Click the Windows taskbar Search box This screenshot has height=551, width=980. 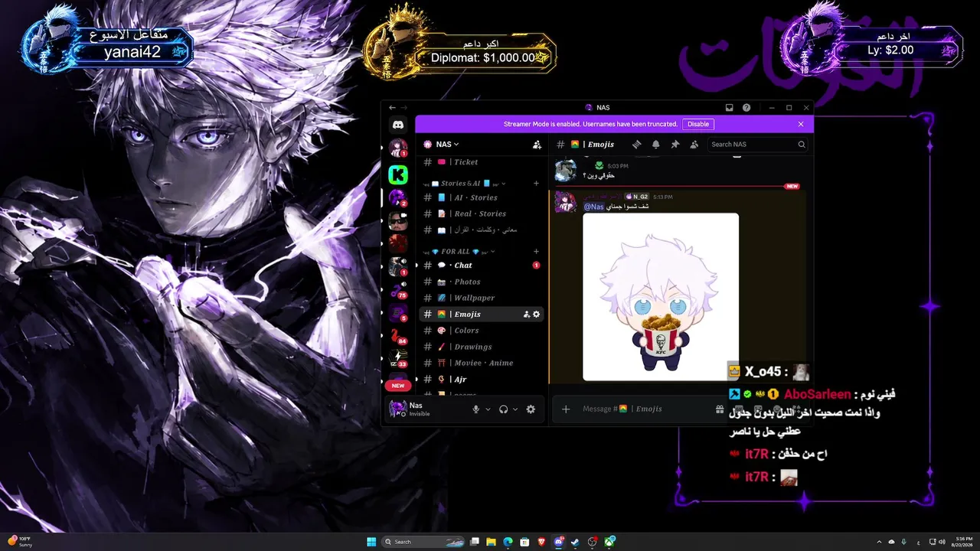[x=424, y=542]
